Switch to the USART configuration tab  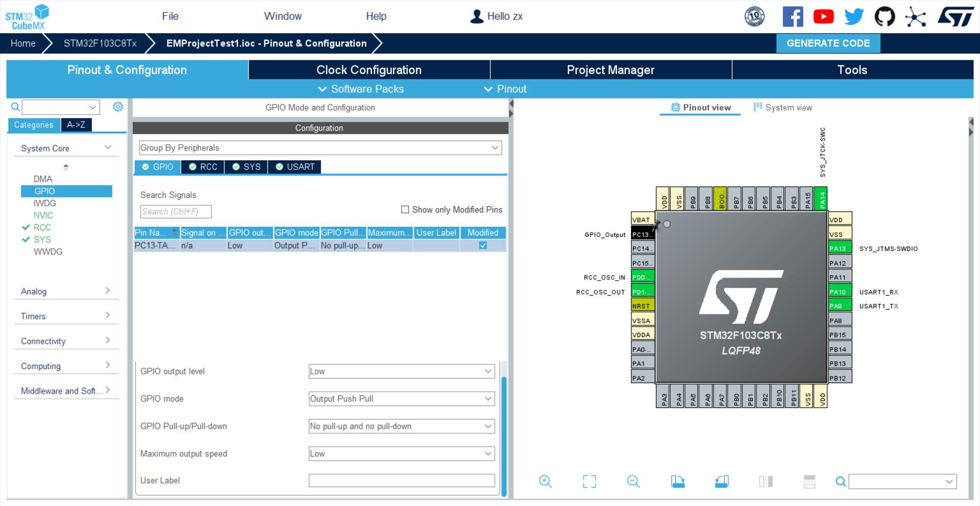(295, 167)
